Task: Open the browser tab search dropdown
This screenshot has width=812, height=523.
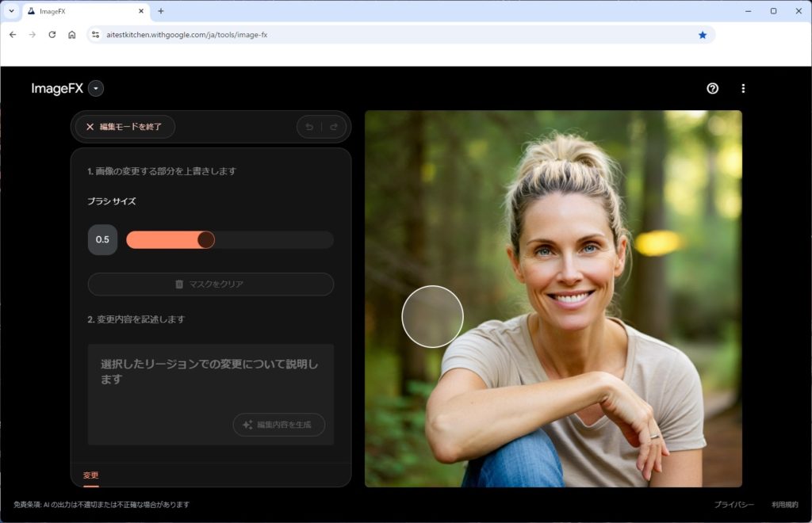Action: coord(11,11)
